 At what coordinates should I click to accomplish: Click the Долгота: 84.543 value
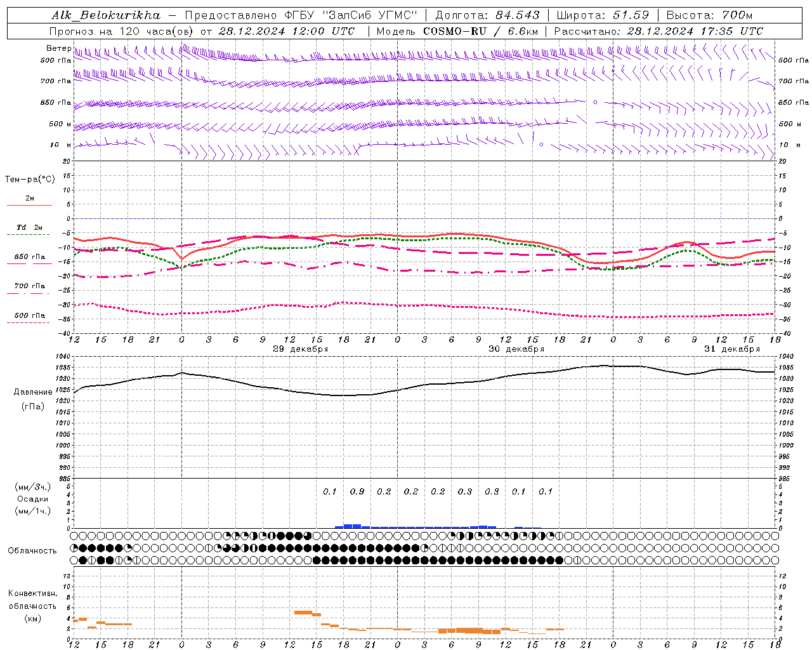pos(487,15)
